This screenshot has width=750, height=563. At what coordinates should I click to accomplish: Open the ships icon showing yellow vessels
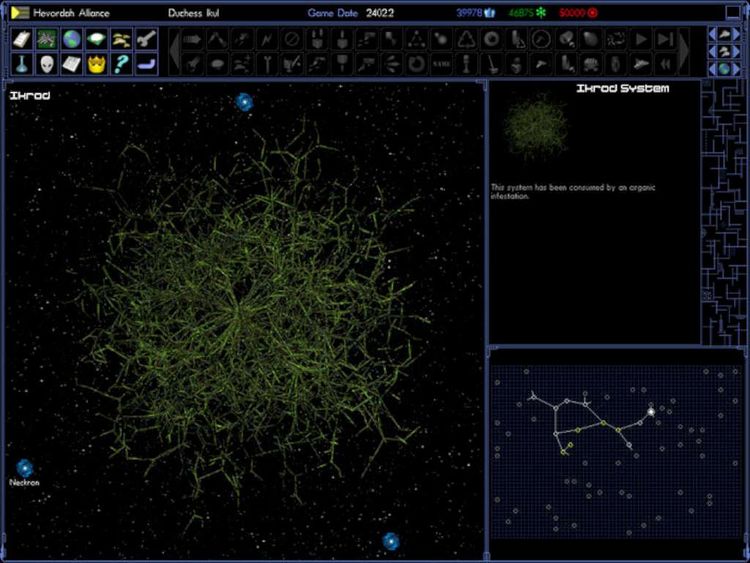(123, 40)
